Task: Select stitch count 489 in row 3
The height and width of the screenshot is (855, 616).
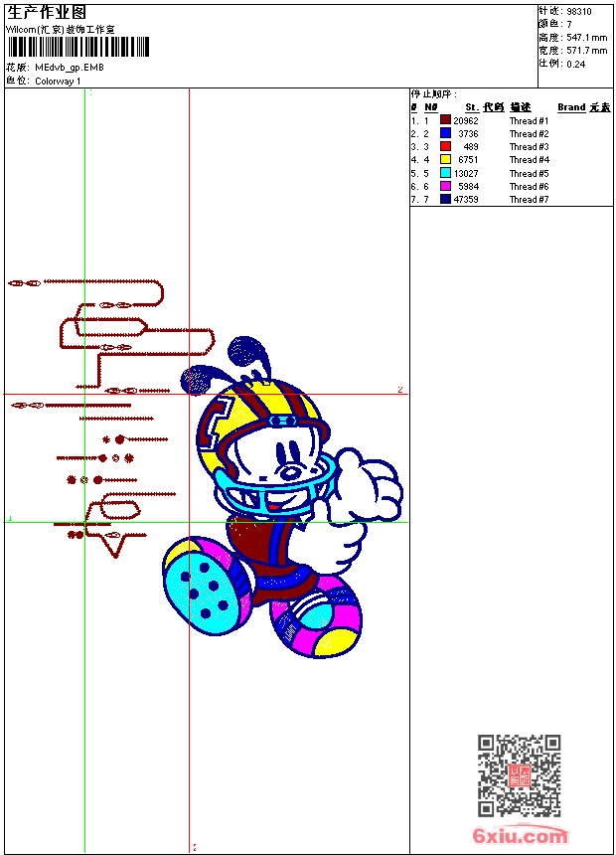Action: point(471,147)
